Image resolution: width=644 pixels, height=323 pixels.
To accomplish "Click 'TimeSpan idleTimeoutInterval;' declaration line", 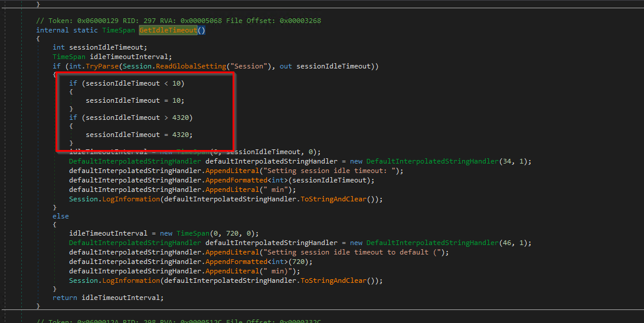I will [x=112, y=57].
